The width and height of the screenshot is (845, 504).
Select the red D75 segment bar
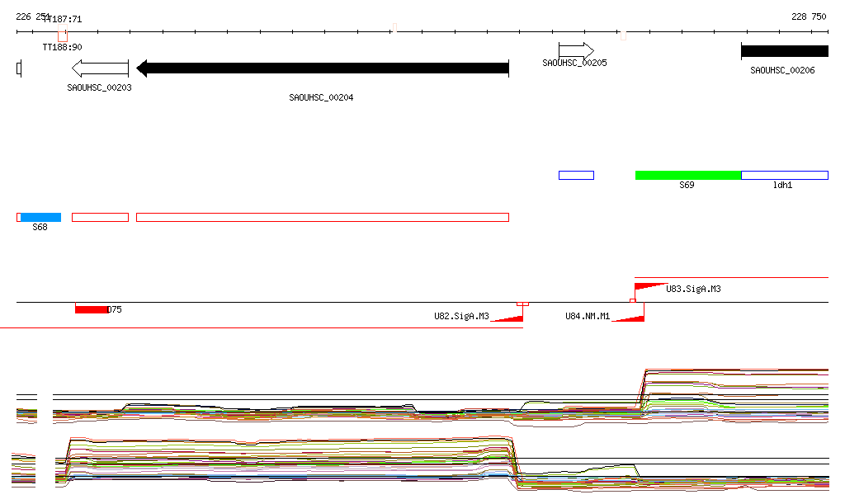coord(91,309)
